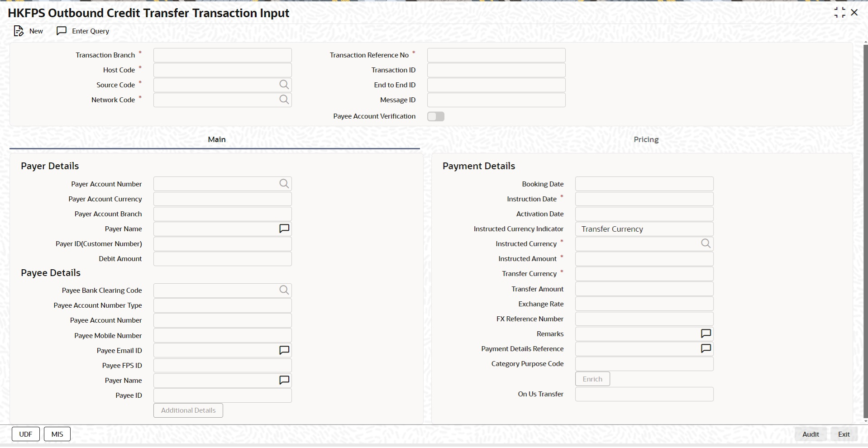The image size is (868, 448).
Task: Switch to the Pricing tab
Action: [x=646, y=139]
